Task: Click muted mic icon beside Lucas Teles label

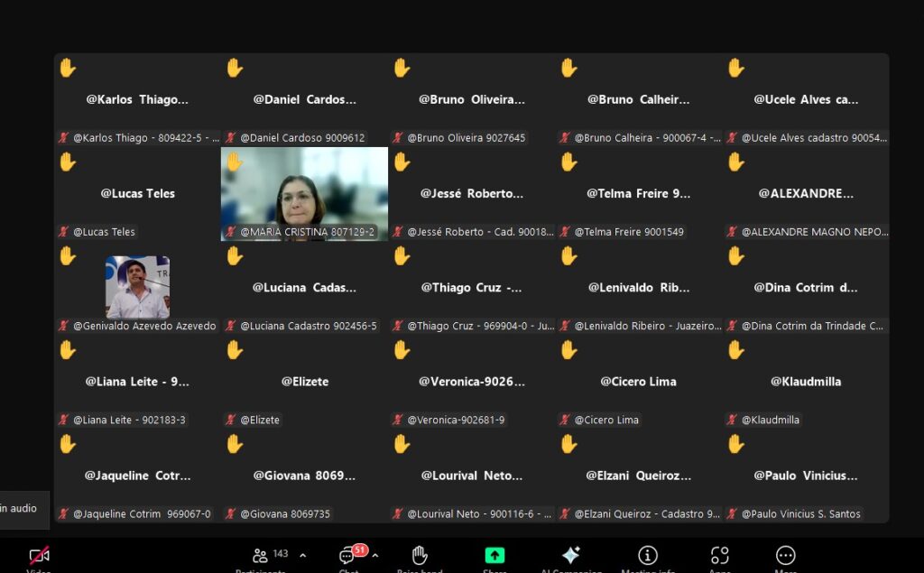Action: (x=64, y=232)
